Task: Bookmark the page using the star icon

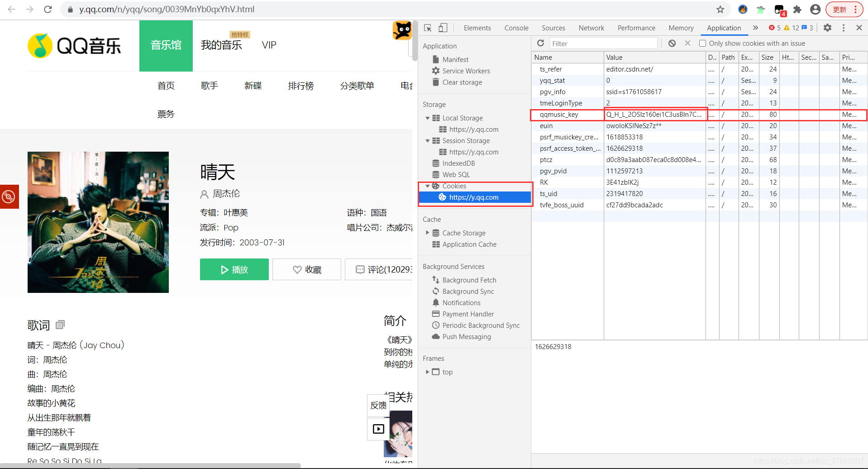Action: pyautogui.click(x=720, y=9)
